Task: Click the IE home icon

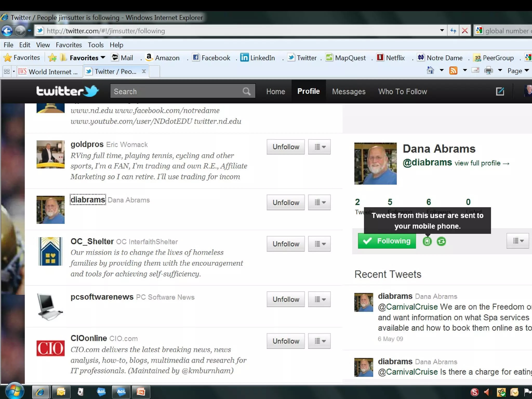Action: click(x=430, y=70)
